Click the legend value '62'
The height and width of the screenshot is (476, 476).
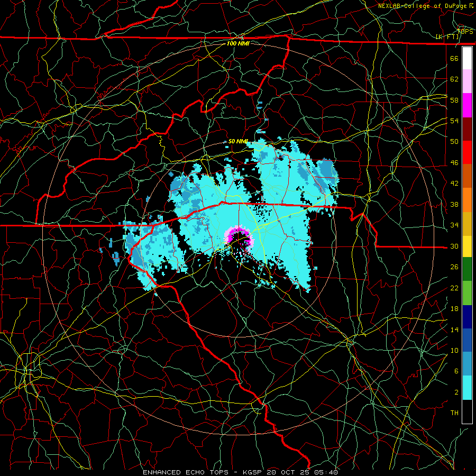pyautogui.click(x=454, y=79)
